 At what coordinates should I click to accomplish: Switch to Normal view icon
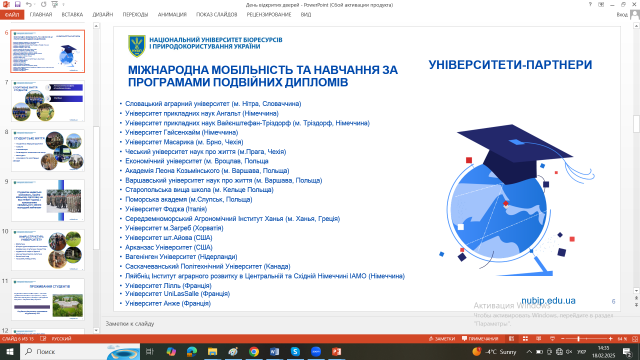pos(511,339)
